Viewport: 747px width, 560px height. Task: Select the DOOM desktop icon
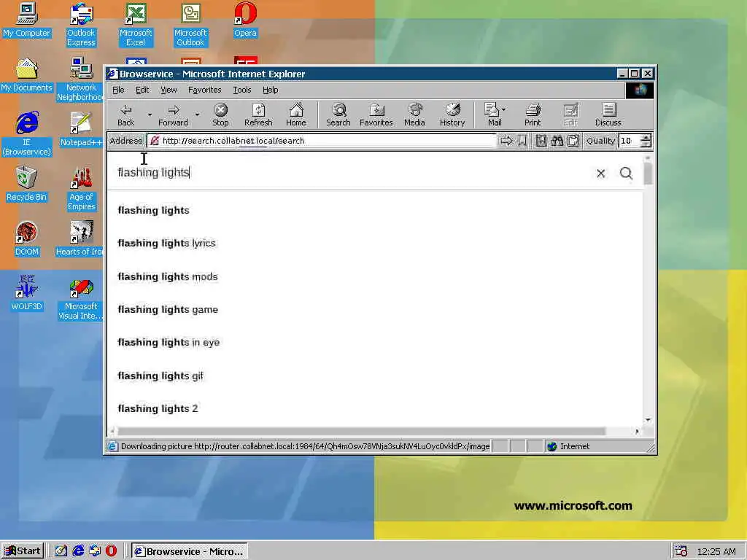[x=26, y=239]
